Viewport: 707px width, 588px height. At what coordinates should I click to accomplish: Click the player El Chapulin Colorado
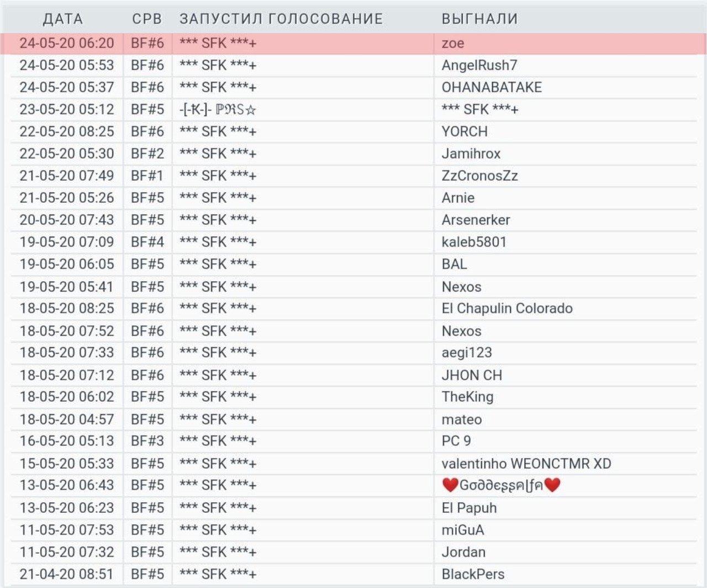[506, 308]
